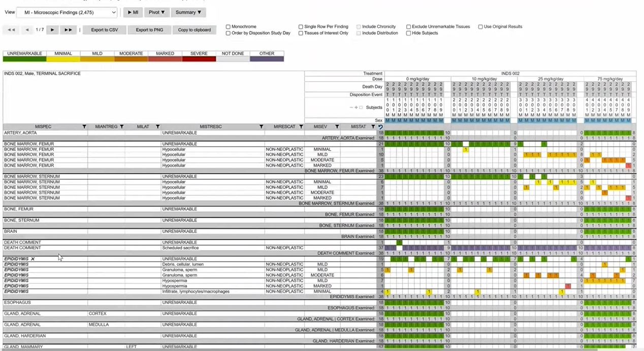Click the MI play button
The width and height of the screenshot is (644, 351).
click(133, 12)
